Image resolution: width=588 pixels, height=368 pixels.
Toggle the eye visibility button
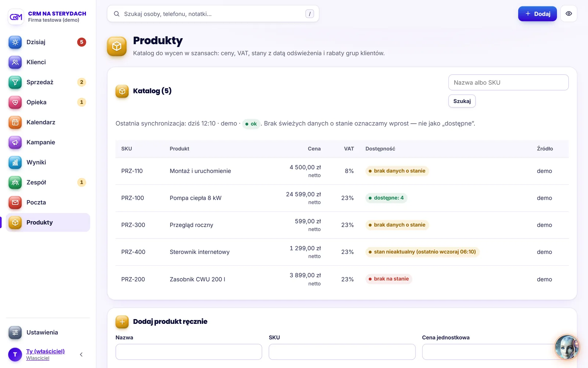[569, 14]
